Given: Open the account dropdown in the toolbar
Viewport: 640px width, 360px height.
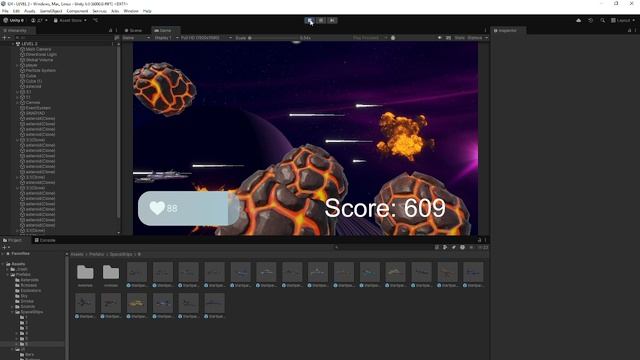Looking at the screenshot, I should coord(40,20).
